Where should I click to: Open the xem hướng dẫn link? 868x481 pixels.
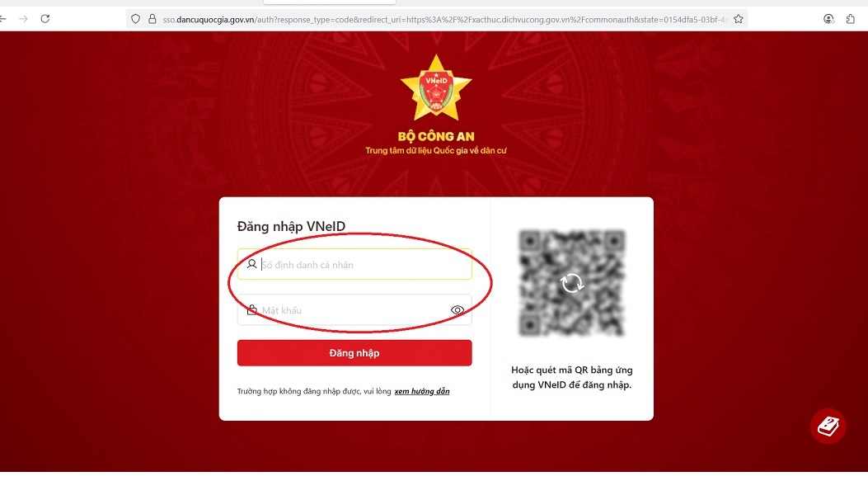click(422, 391)
